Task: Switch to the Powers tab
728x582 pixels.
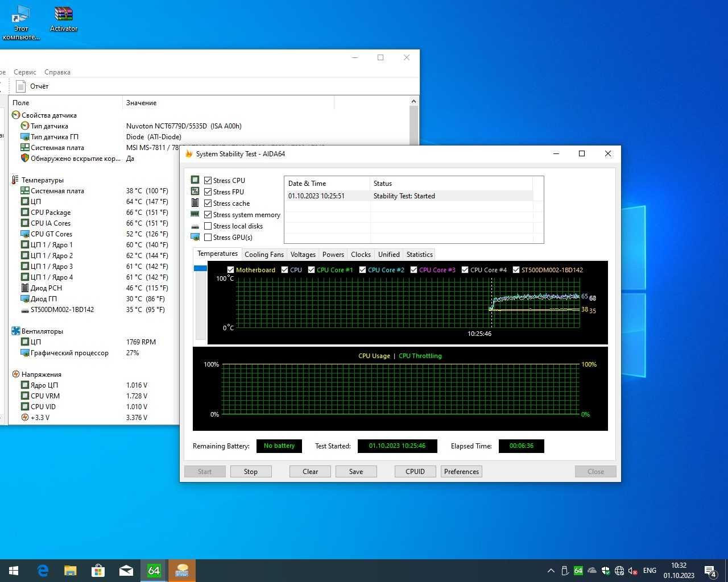Action: click(333, 254)
